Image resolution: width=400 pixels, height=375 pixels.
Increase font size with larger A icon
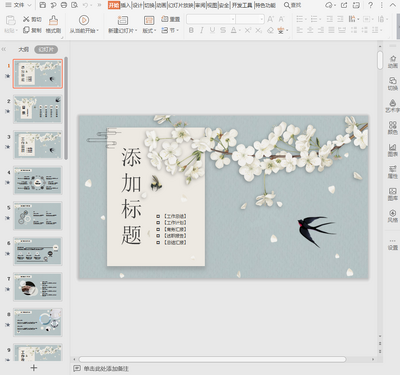[271, 19]
